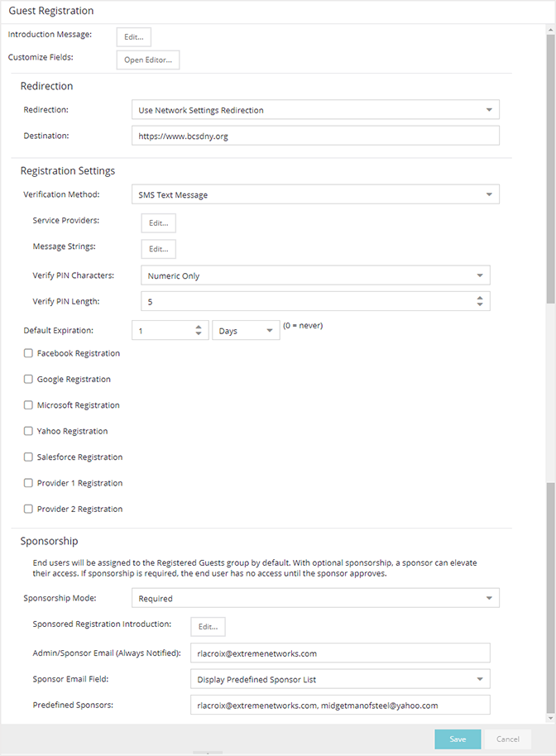Save the guest registration settings
Screen dimensions: 556x756
[x=458, y=739]
